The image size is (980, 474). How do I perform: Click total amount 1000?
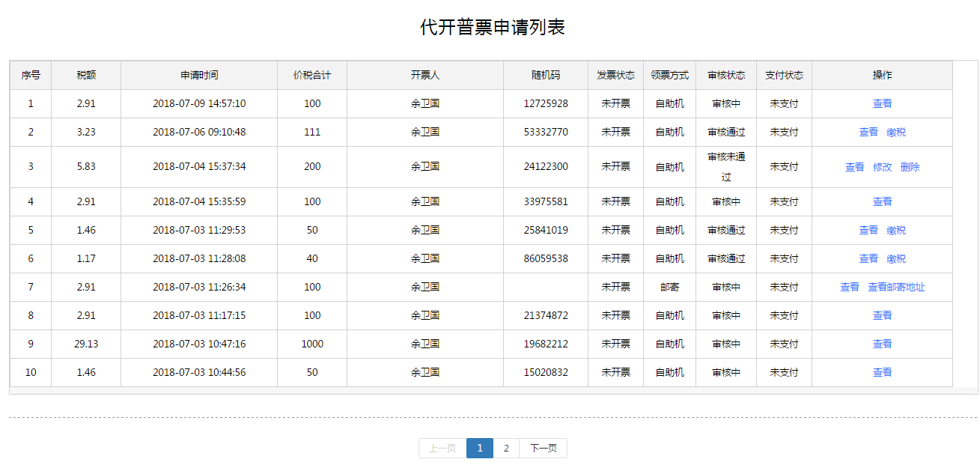pyautogui.click(x=312, y=344)
